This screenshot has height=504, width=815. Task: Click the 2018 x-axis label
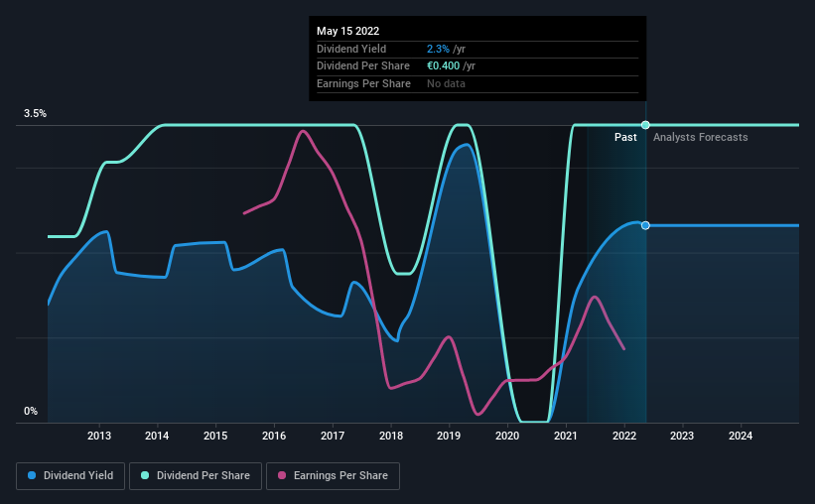[x=391, y=436]
